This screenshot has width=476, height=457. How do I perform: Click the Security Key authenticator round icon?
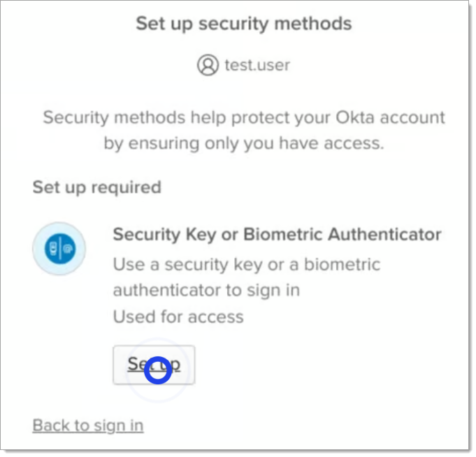(59, 249)
